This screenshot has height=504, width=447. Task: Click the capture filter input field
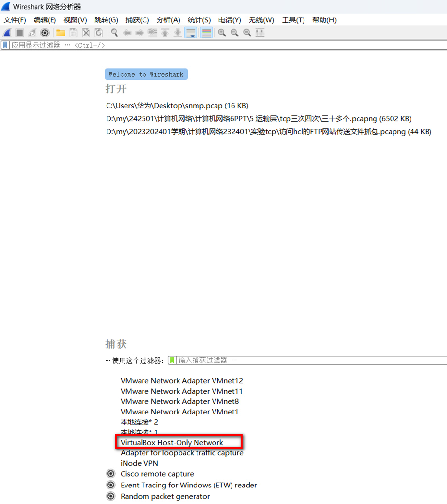tap(312, 360)
